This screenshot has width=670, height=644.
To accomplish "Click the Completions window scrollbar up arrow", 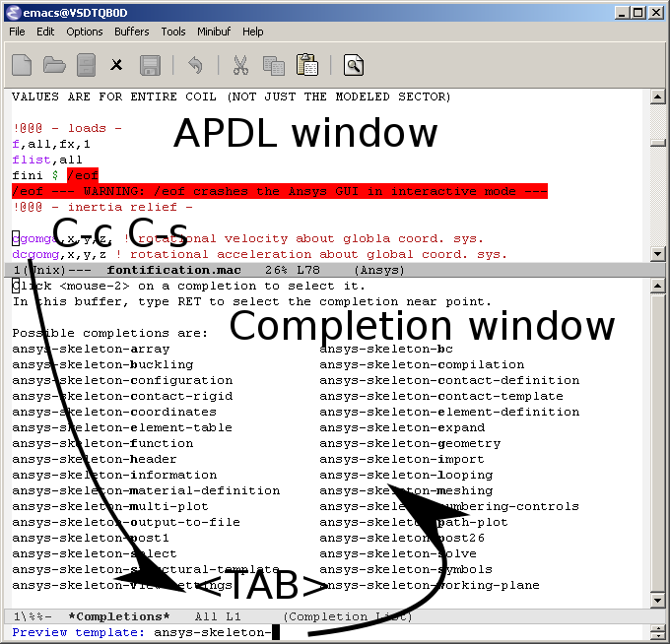I will click(x=657, y=286).
